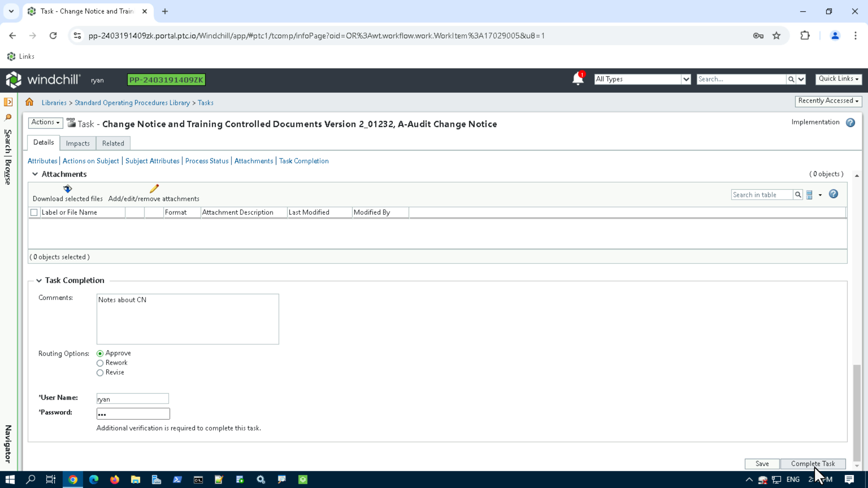Select the Rework routing option

click(x=100, y=363)
